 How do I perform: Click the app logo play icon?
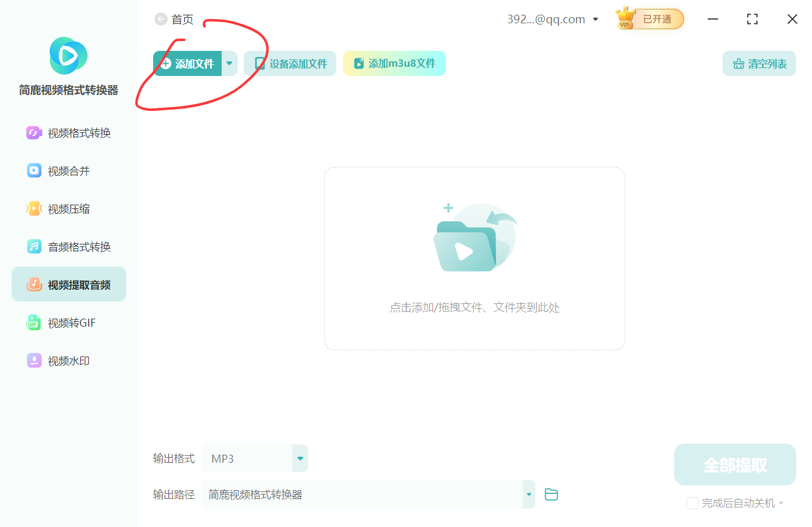click(68, 56)
